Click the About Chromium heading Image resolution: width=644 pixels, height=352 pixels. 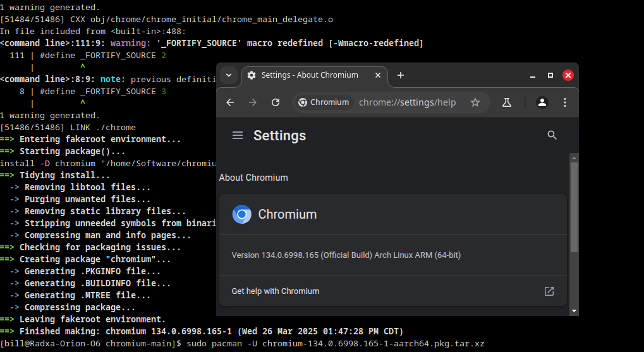[253, 178]
